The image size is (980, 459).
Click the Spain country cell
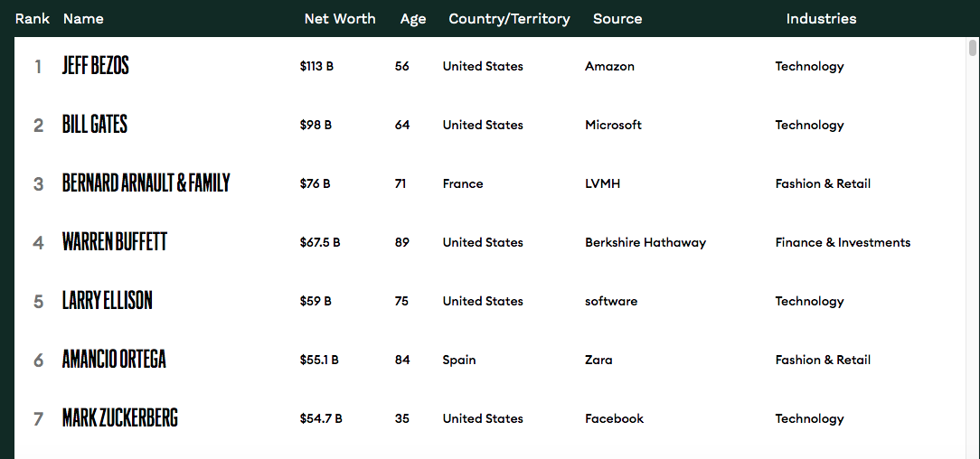[x=459, y=360]
